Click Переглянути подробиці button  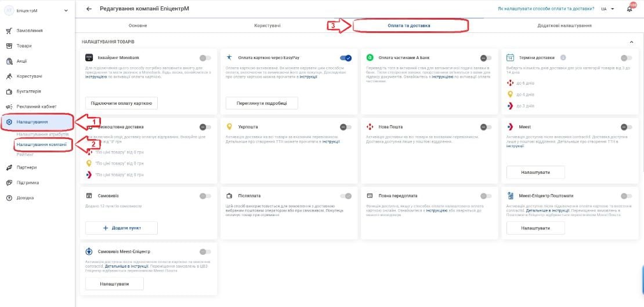pyautogui.click(x=262, y=103)
